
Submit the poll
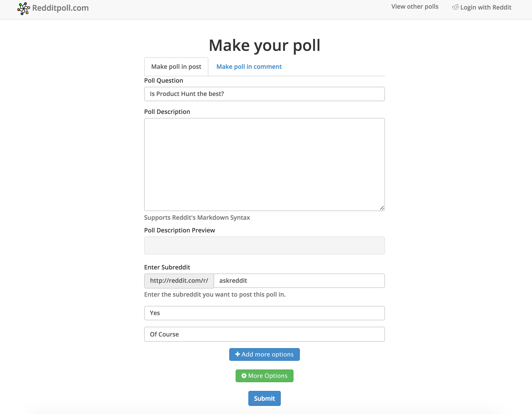264,398
